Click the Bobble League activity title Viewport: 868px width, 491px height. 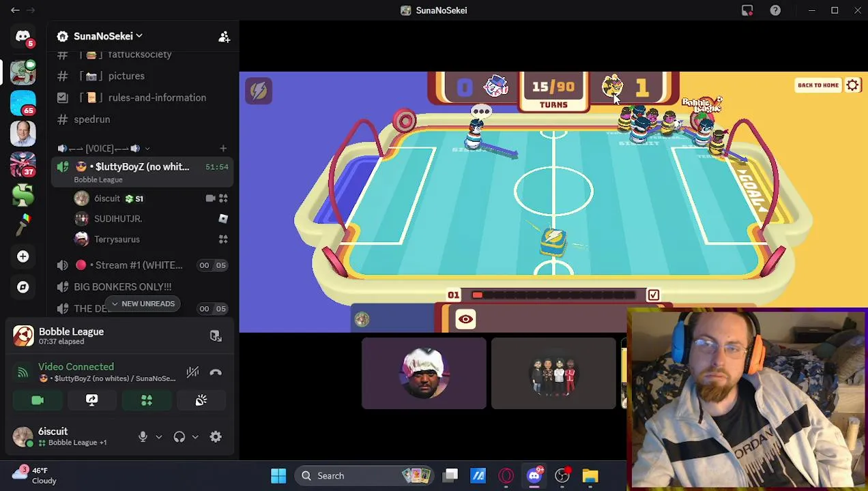(71, 331)
